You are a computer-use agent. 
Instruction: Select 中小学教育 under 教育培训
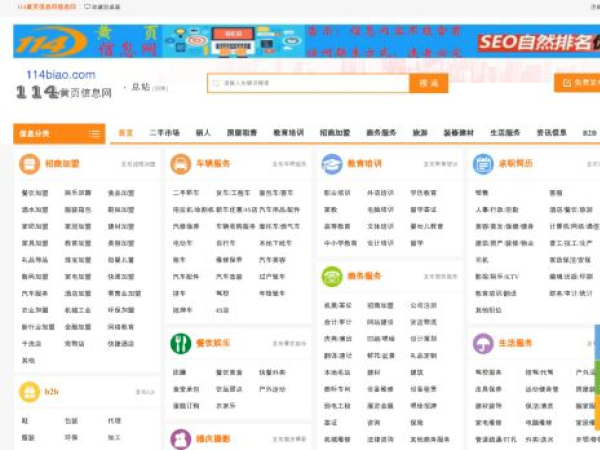(x=341, y=243)
